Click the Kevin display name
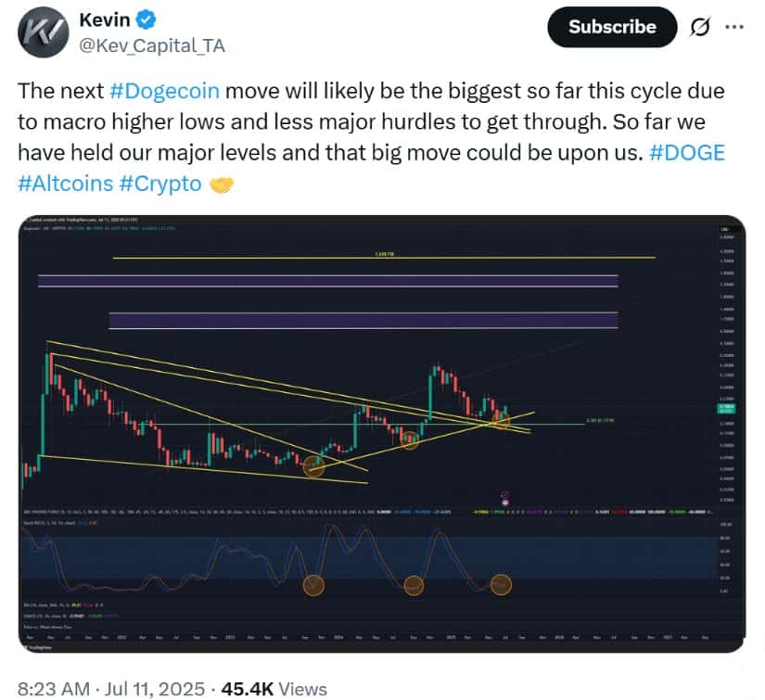Image resolution: width=765 pixels, height=700 pixels. (x=105, y=20)
